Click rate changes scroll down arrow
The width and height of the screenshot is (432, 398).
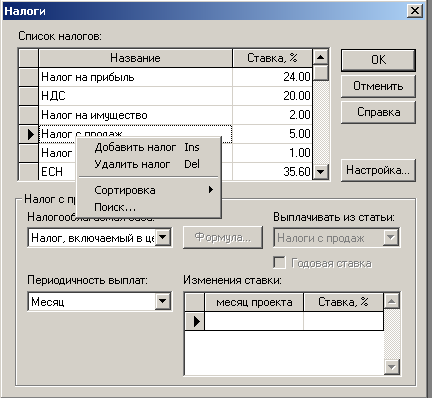392,367
